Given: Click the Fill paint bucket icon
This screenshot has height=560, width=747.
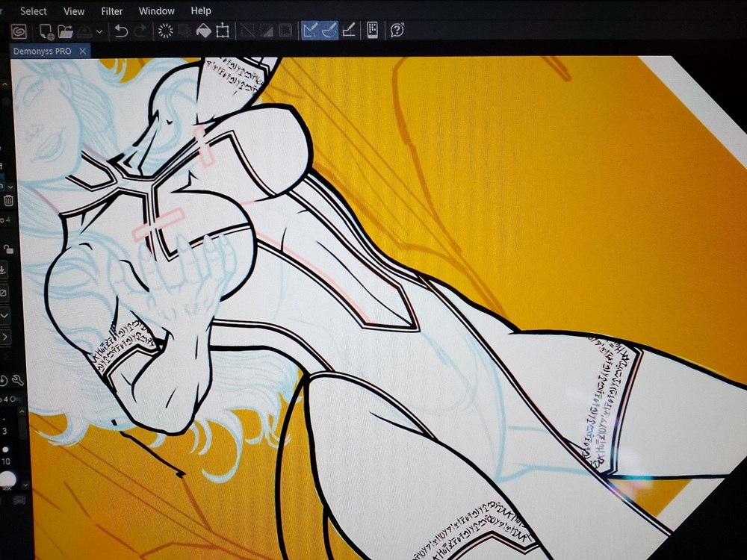Looking at the screenshot, I should pos(203,31).
